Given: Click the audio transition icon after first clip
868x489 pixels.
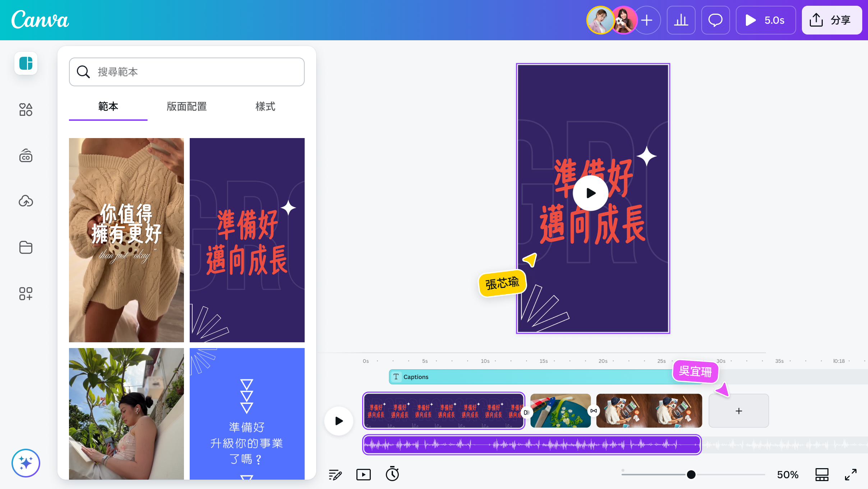Looking at the screenshot, I should (526, 412).
